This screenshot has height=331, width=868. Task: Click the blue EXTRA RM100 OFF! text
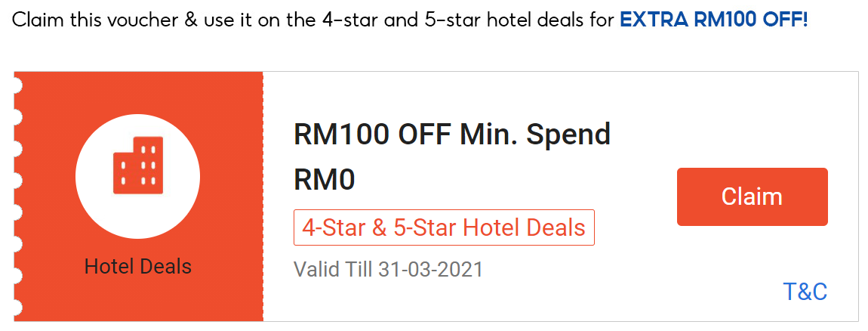[x=713, y=20]
